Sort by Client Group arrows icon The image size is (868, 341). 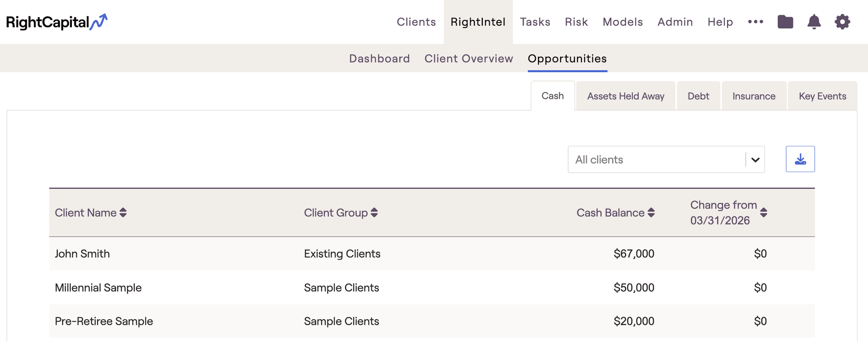[374, 213]
